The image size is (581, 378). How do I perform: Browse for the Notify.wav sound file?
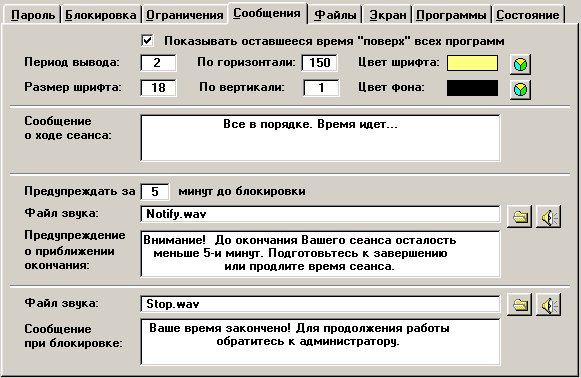519,216
